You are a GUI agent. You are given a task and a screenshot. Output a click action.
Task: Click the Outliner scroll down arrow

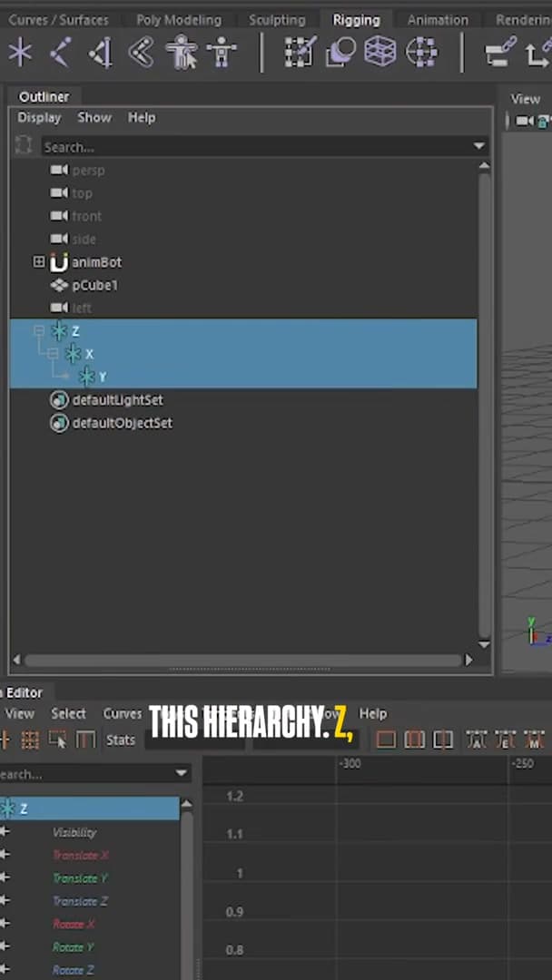485,644
